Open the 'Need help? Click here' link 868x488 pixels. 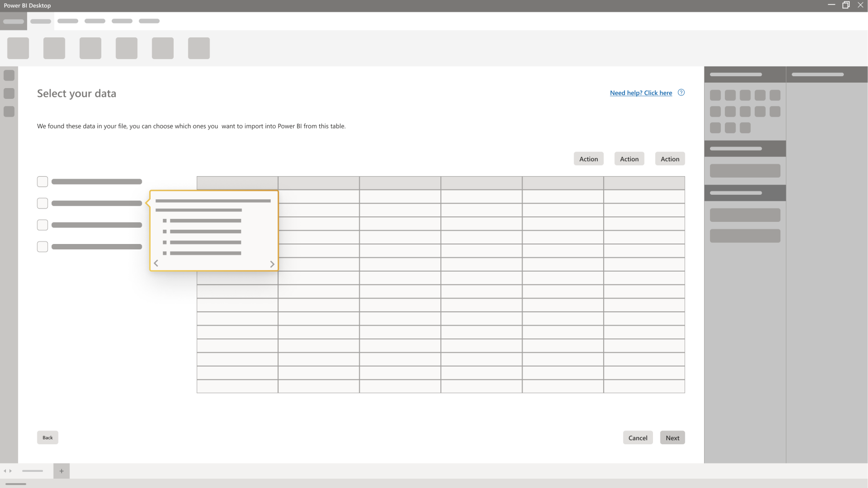(x=641, y=93)
